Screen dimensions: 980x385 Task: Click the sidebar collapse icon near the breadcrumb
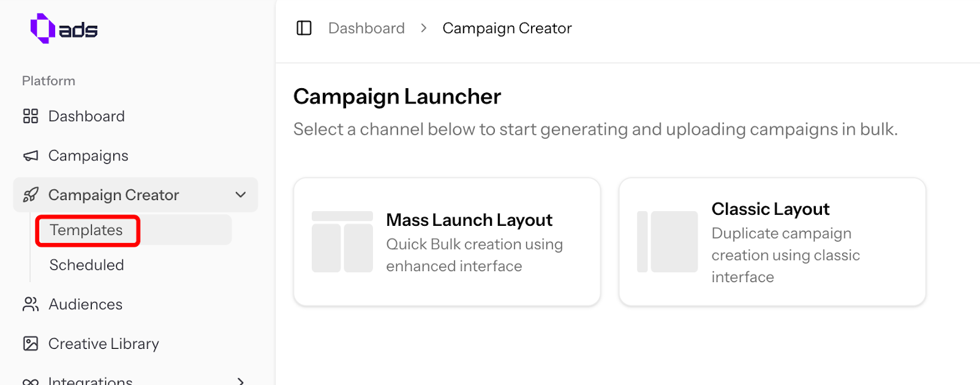coord(304,28)
